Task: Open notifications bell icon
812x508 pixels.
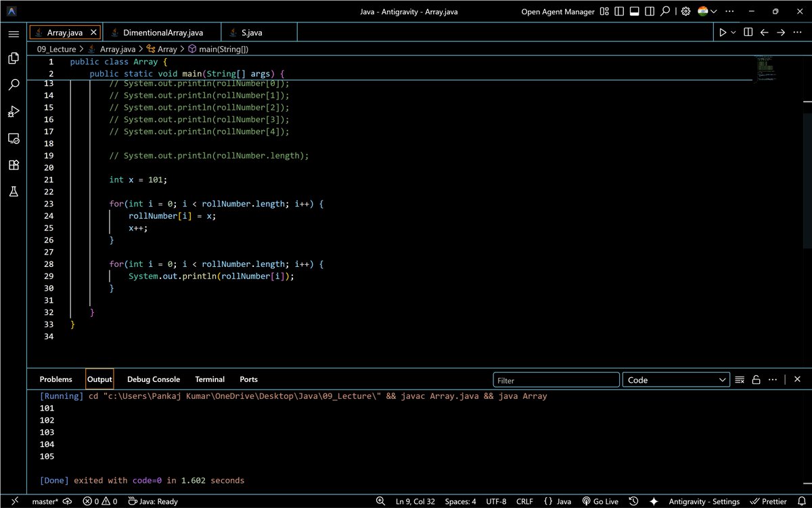Action: 801,501
